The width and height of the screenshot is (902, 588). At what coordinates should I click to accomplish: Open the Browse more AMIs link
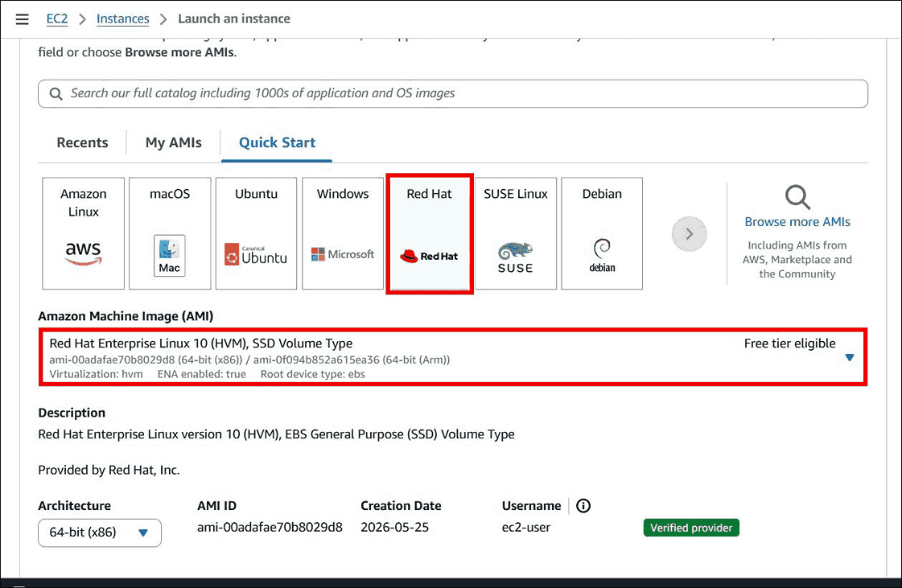click(x=797, y=221)
